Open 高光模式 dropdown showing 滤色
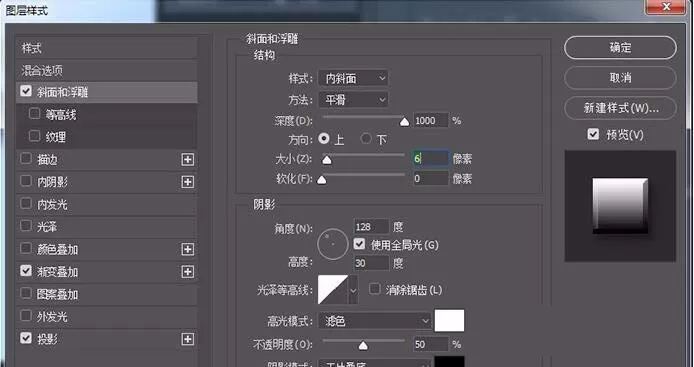The width and height of the screenshot is (694, 367). 375,321
